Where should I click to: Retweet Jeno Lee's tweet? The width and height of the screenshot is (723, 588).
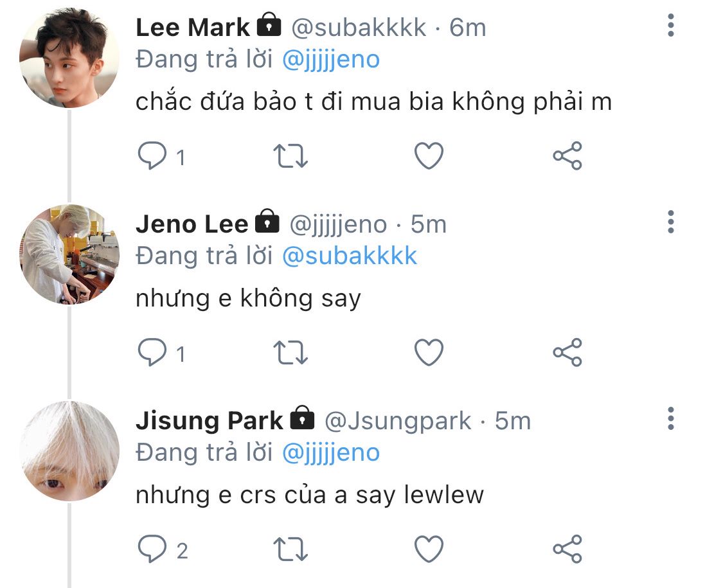[291, 353]
